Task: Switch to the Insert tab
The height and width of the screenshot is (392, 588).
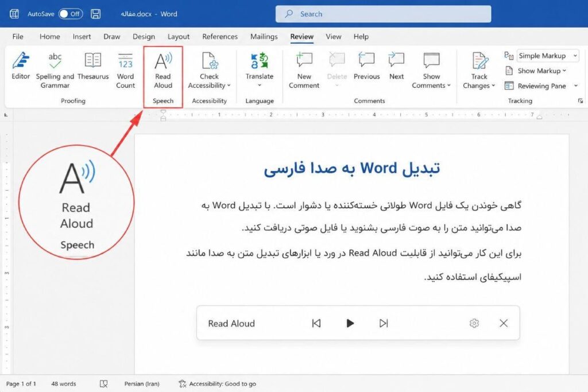Action: click(82, 36)
